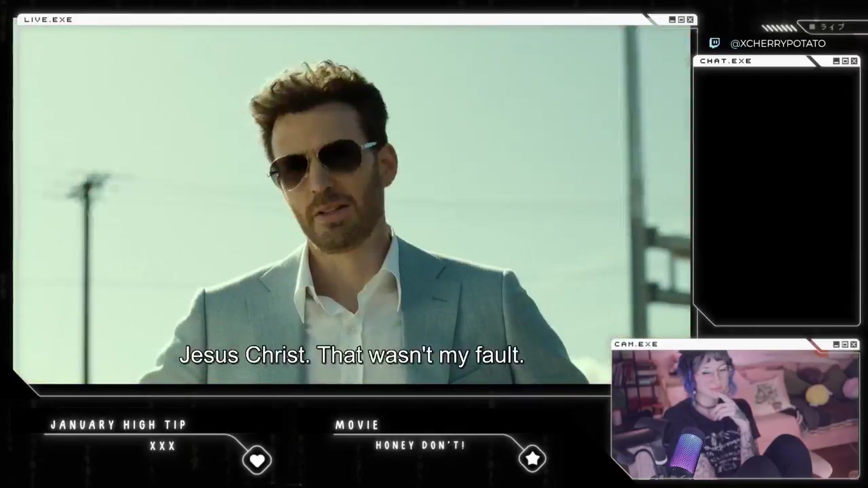Minimize the LIVE.EXE window

coord(672,19)
